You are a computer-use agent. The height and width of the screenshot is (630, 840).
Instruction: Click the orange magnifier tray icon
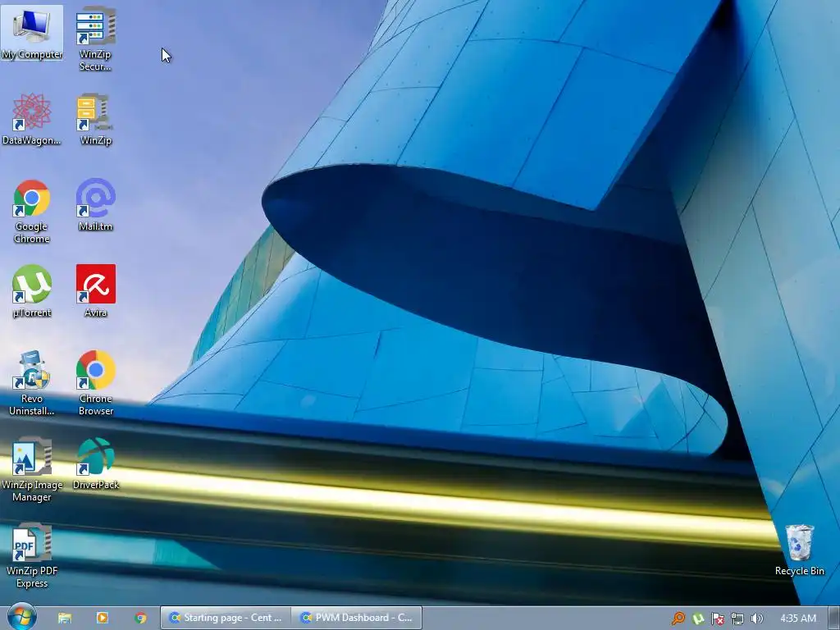coord(678,619)
